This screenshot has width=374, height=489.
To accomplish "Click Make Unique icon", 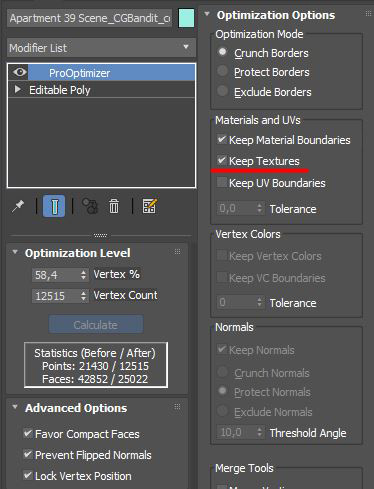I will (x=90, y=206).
